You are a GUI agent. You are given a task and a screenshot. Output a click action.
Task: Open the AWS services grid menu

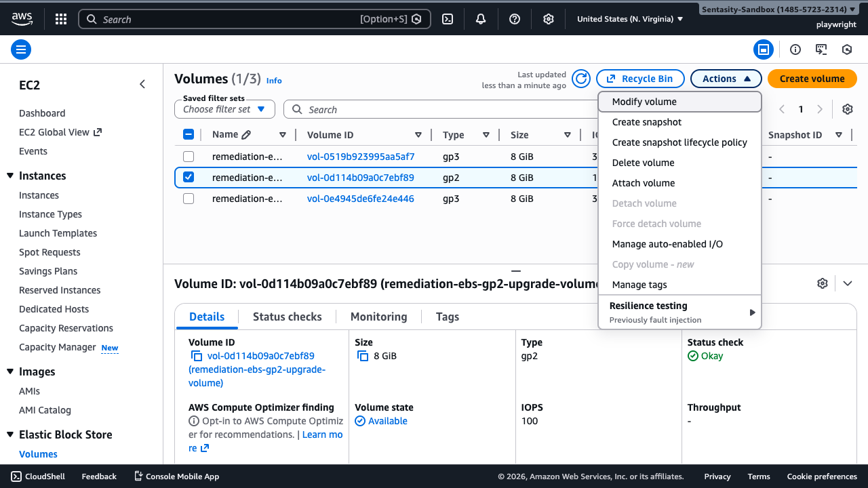tap(61, 19)
